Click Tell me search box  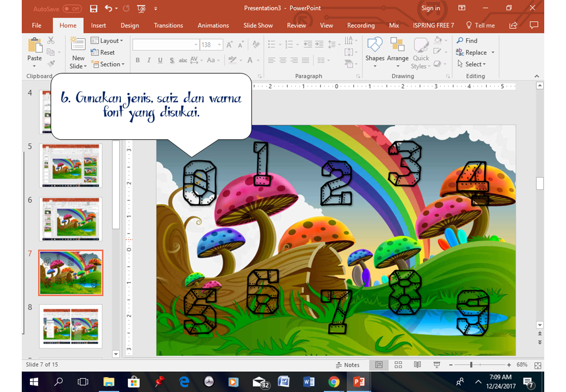tap(481, 25)
